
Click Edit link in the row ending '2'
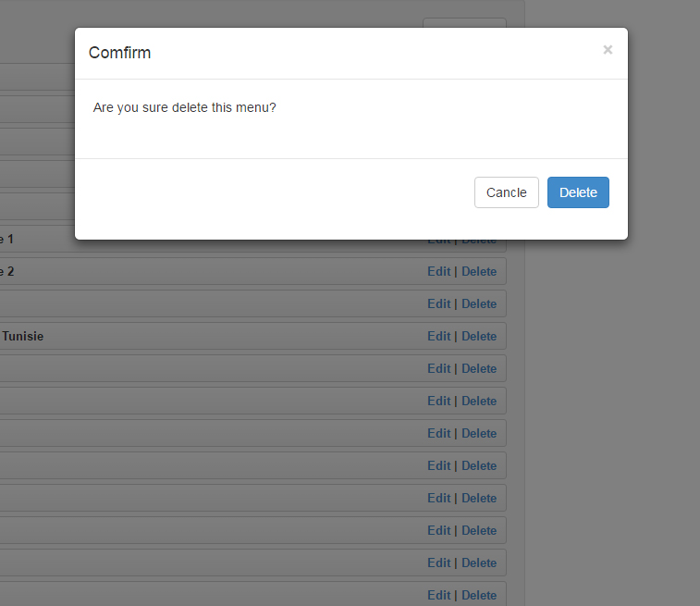(x=439, y=271)
